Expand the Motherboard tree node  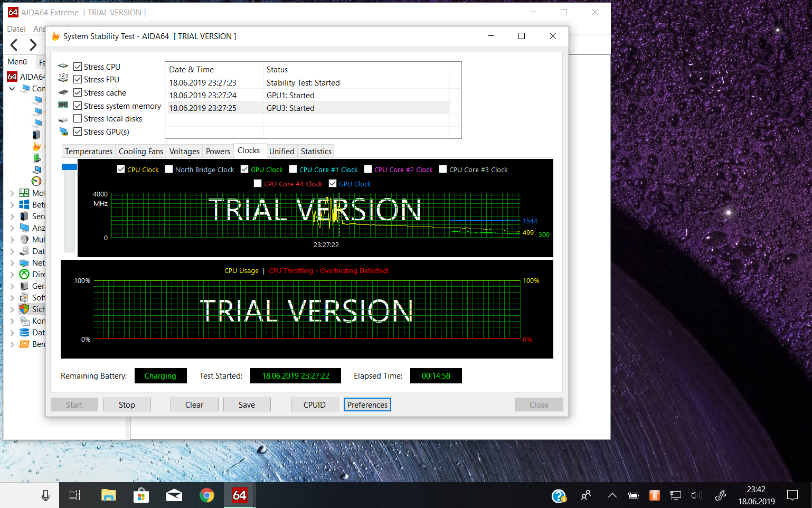(12, 193)
